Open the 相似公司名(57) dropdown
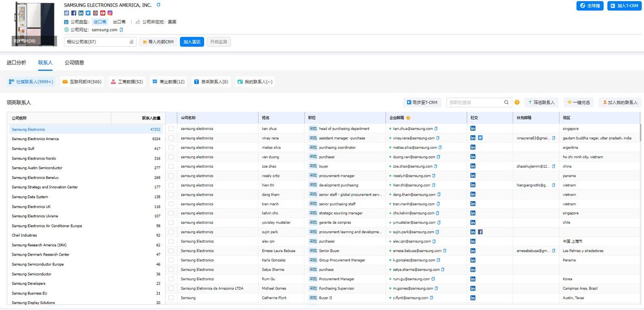644x310 pixels. [x=100, y=42]
